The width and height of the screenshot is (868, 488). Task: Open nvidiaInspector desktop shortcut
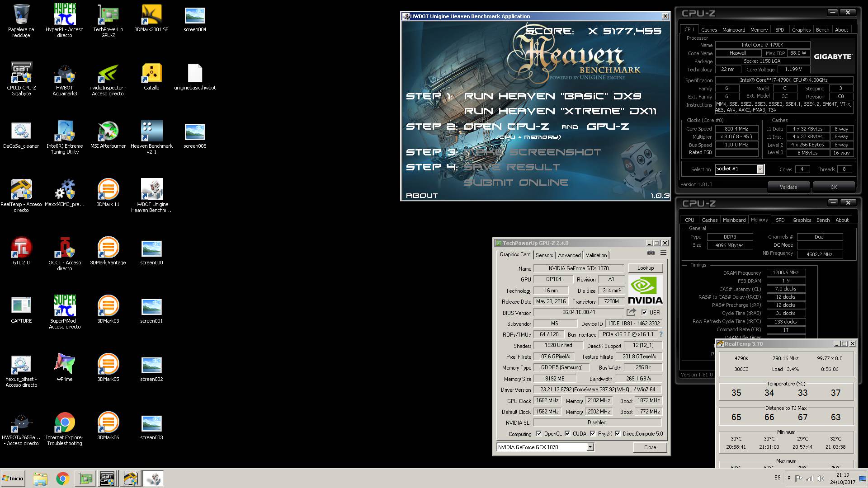click(108, 79)
